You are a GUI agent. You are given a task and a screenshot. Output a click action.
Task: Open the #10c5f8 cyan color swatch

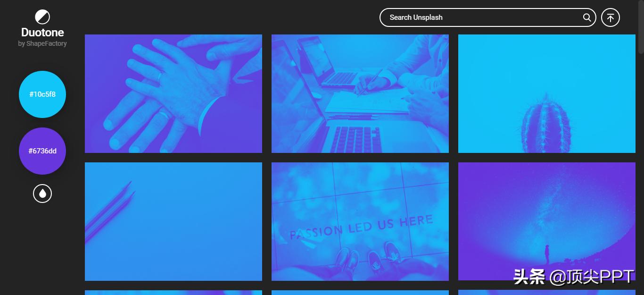coord(42,94)
